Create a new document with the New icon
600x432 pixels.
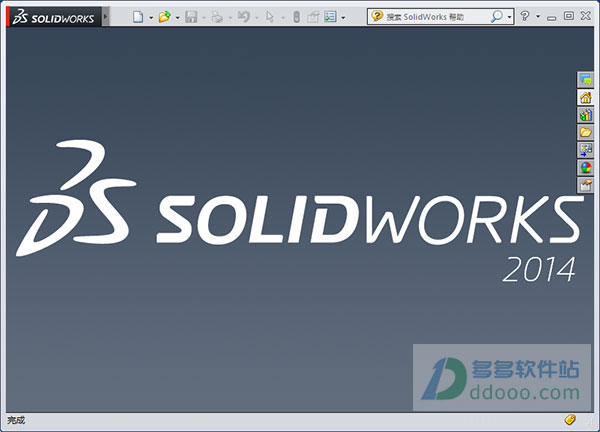(138, 17)
